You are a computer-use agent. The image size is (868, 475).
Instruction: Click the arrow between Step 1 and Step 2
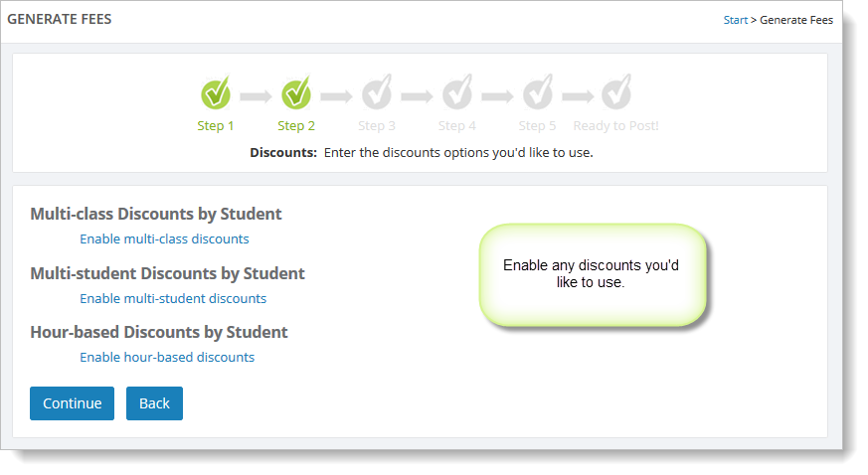point(256,96)
